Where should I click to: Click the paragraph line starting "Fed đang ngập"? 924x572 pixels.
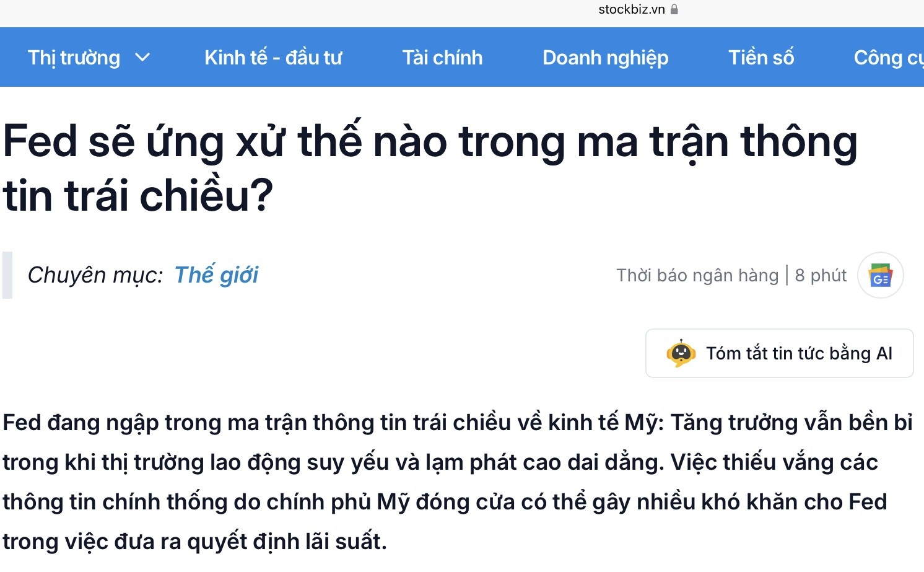[457, 423]
